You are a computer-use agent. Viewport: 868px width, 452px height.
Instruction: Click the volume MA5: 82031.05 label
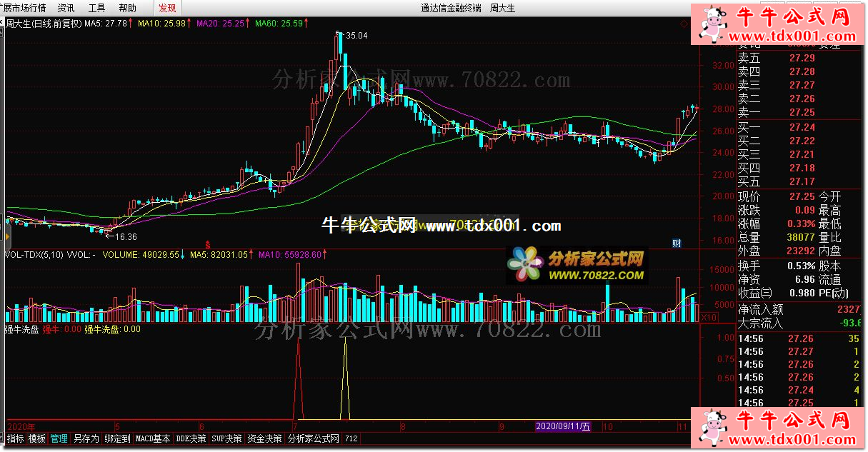click(221, 253)
